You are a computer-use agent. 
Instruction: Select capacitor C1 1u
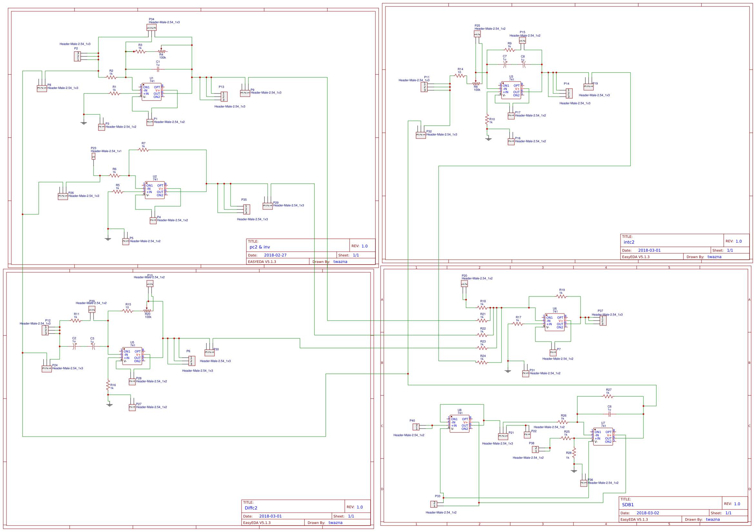[158, 69]
